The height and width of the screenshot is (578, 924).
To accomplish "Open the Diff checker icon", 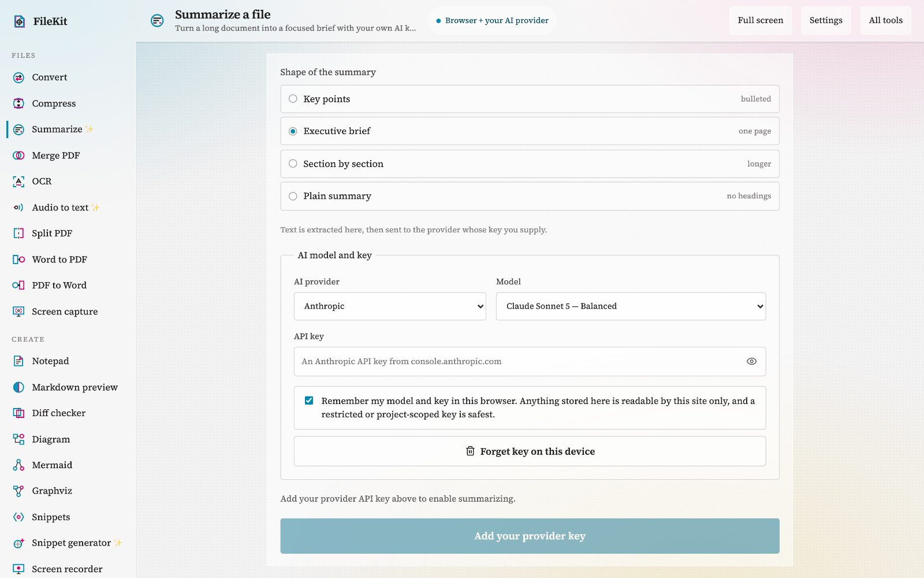I will pos(18,413).
